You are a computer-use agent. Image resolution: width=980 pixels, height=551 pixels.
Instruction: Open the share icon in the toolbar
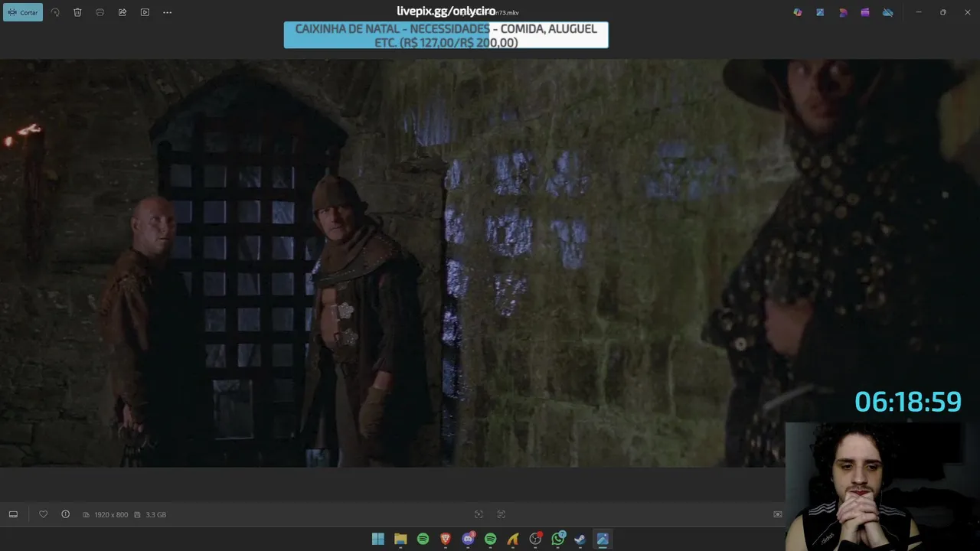tap(122, 12)
